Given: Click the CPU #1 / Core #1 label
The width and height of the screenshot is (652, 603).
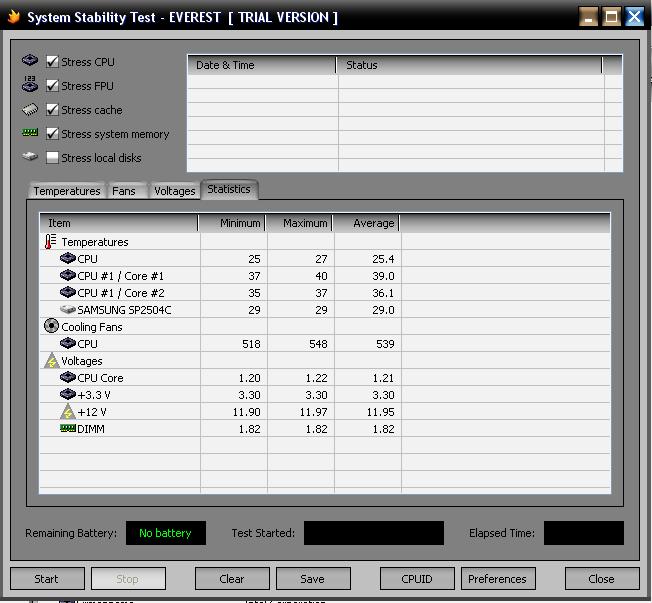Looking at the screenshot, I should click(121, 276).
